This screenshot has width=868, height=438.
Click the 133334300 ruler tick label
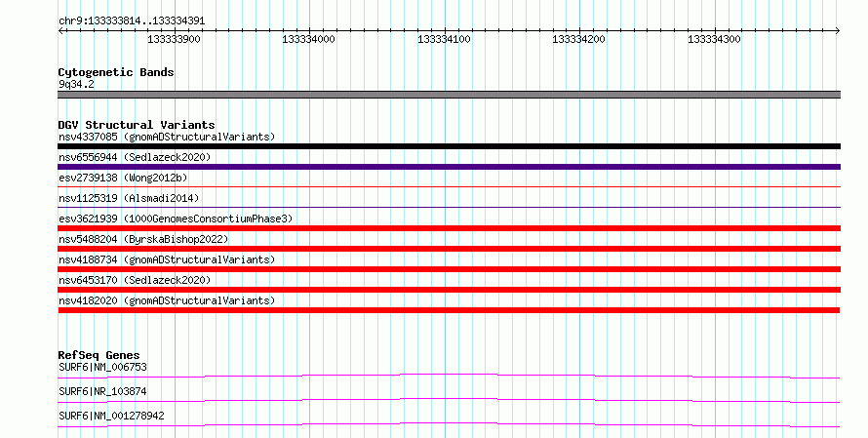click(x=714, y=39)
